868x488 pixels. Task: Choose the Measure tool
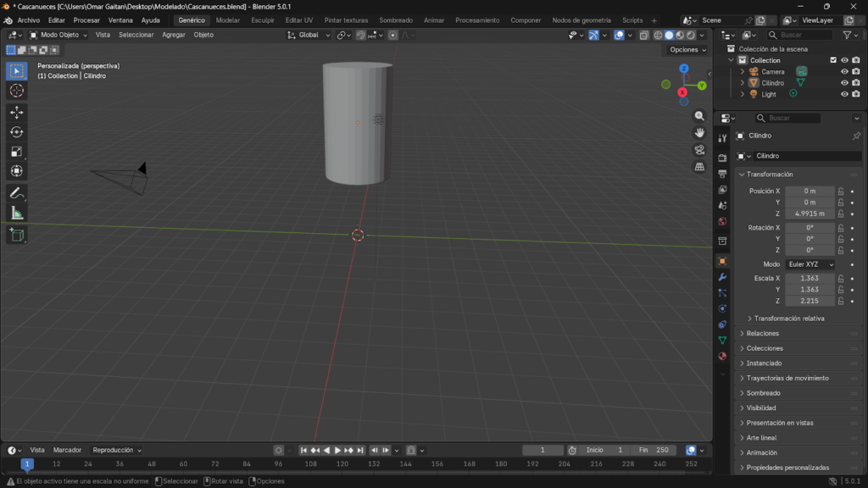[x=17, y=213]
